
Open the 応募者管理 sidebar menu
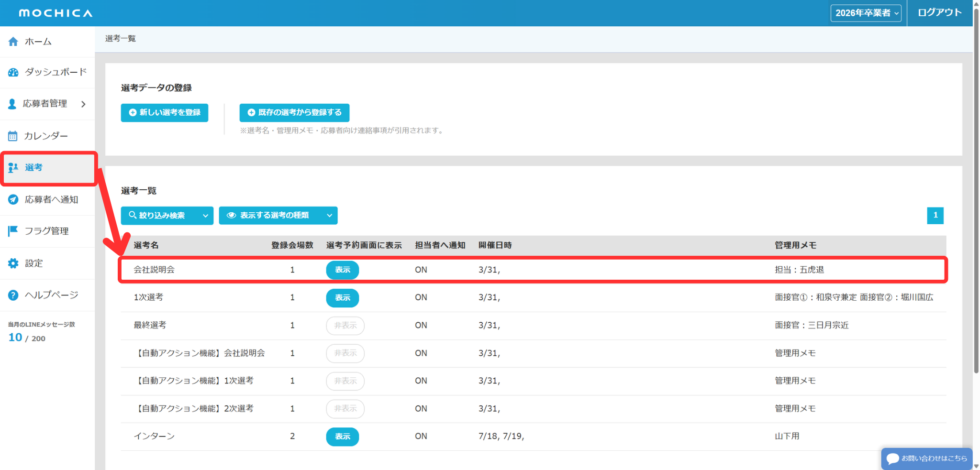47,104
